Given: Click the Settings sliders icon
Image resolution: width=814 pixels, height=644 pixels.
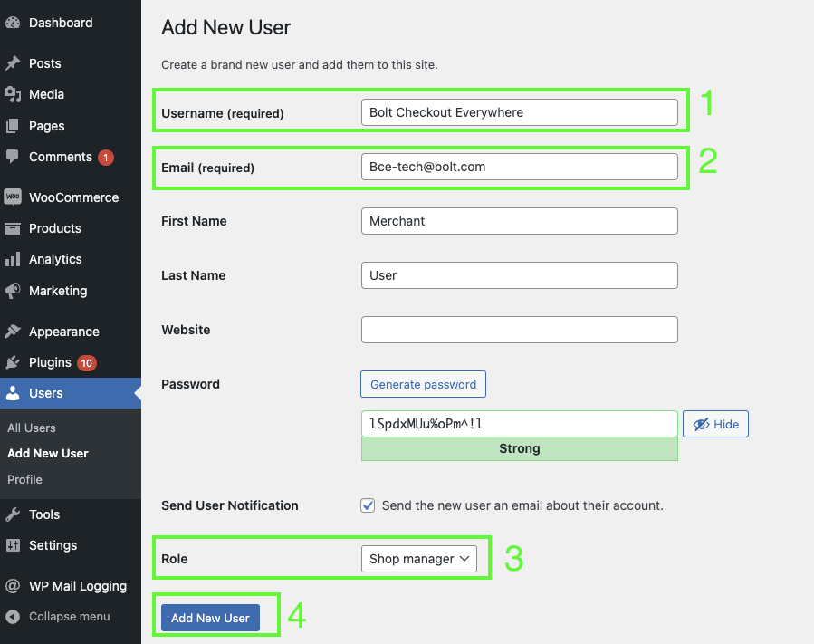Looking at the screenshot, I should tap(13, 545).
